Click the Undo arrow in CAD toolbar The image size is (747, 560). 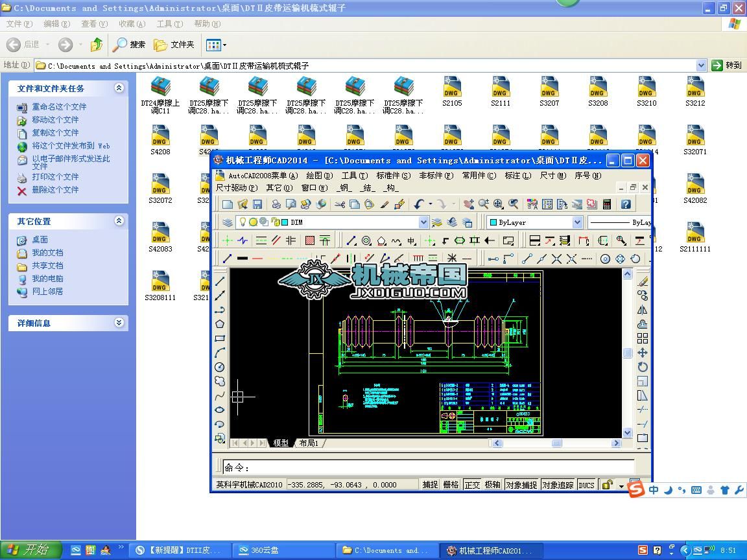pyautogui.click(x=419, y=204)
